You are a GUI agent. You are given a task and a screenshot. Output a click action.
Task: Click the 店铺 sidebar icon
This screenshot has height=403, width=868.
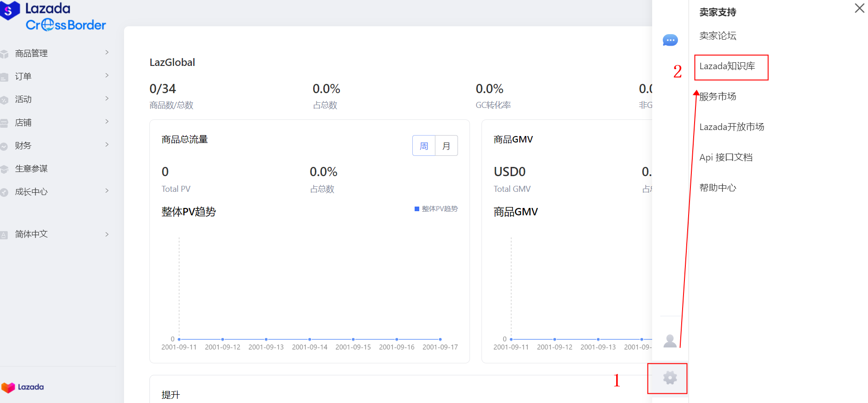point(4,123)
